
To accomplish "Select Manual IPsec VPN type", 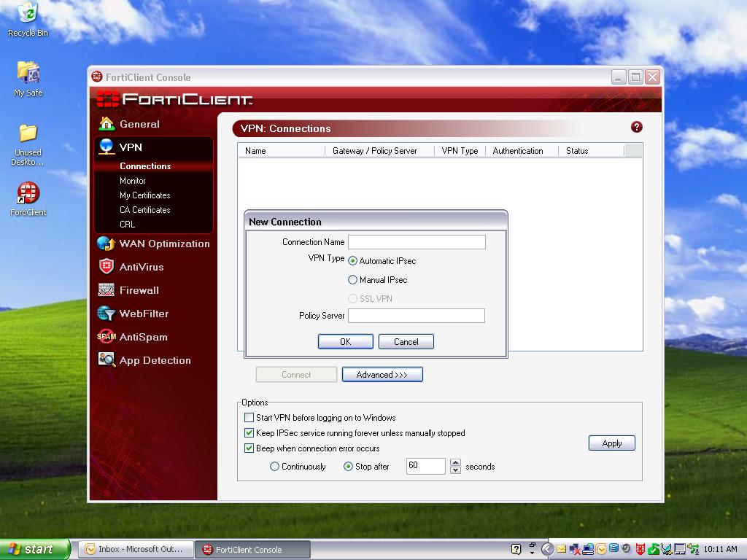I will (352, 280).
